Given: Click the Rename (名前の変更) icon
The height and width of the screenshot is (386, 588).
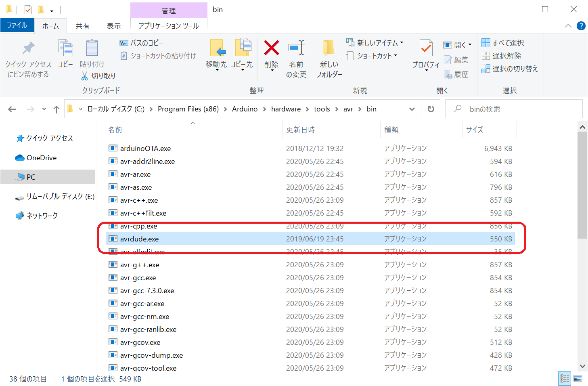Looking at the screenshot, I should point(296,48).
